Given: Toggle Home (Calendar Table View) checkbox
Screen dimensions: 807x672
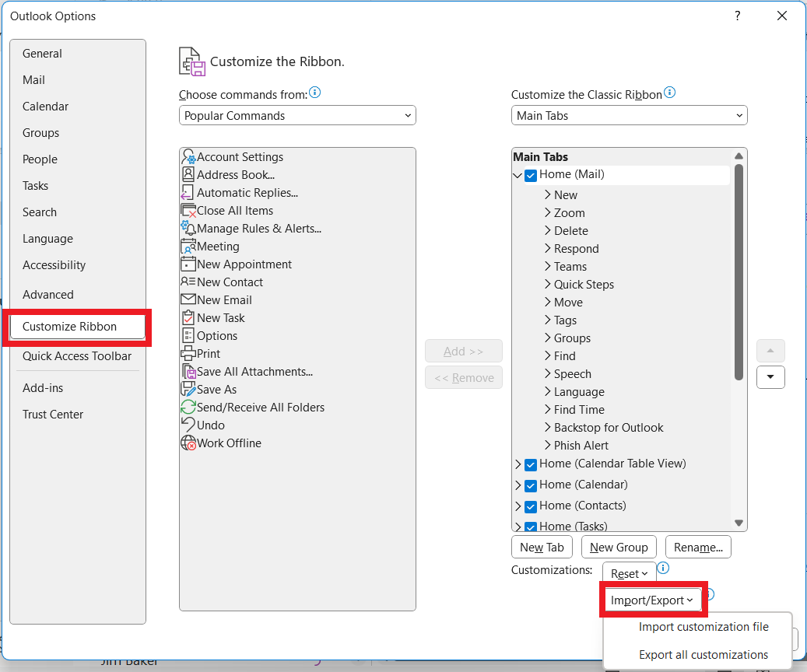Looking at the screenshot, I should click(x=531, y=465).
